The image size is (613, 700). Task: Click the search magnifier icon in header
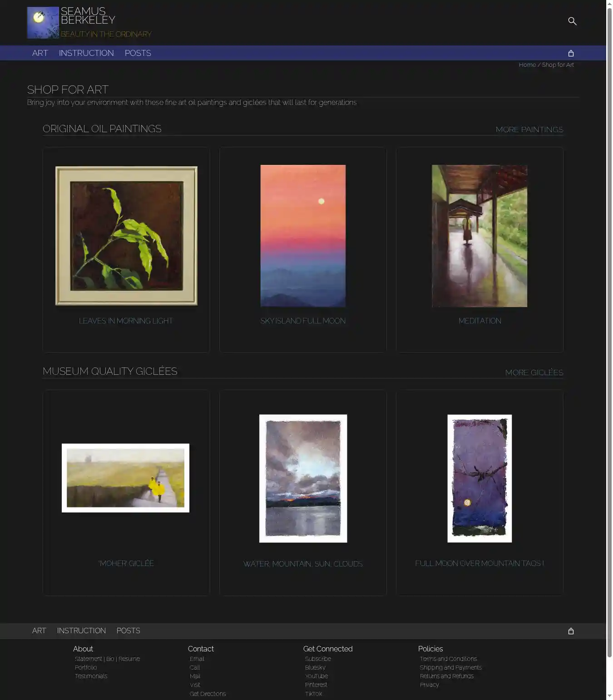tap(572, 21)
